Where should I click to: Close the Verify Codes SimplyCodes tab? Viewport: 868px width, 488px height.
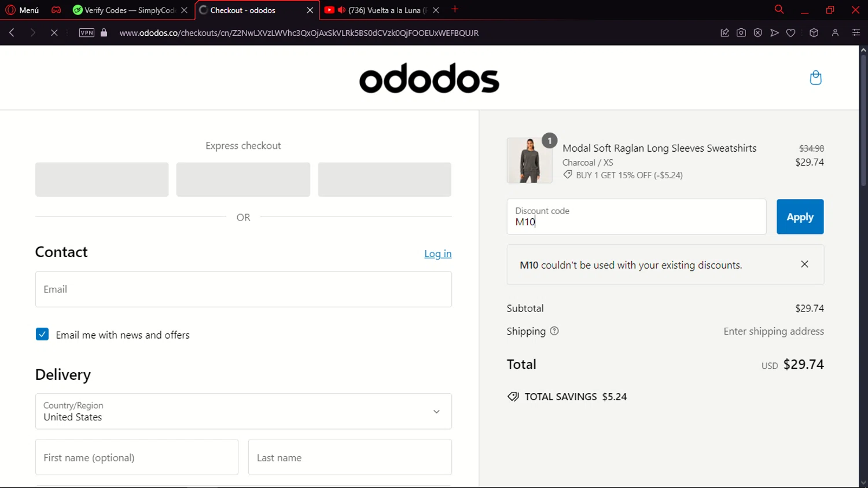point(185,10)
